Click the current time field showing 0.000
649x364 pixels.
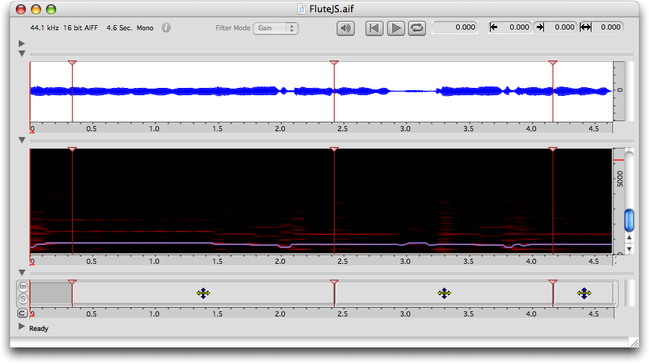point(454,27)
